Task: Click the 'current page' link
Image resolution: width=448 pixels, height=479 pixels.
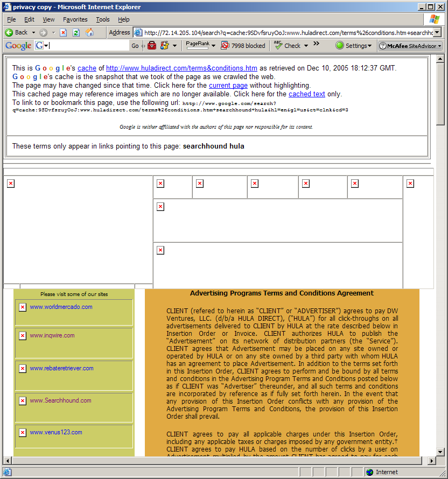Action: coord(228,86)
